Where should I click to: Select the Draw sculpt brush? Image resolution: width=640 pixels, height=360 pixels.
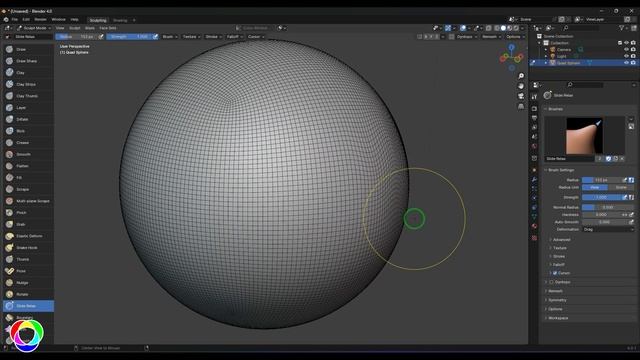pyautogui.click(x=28, y=49)
